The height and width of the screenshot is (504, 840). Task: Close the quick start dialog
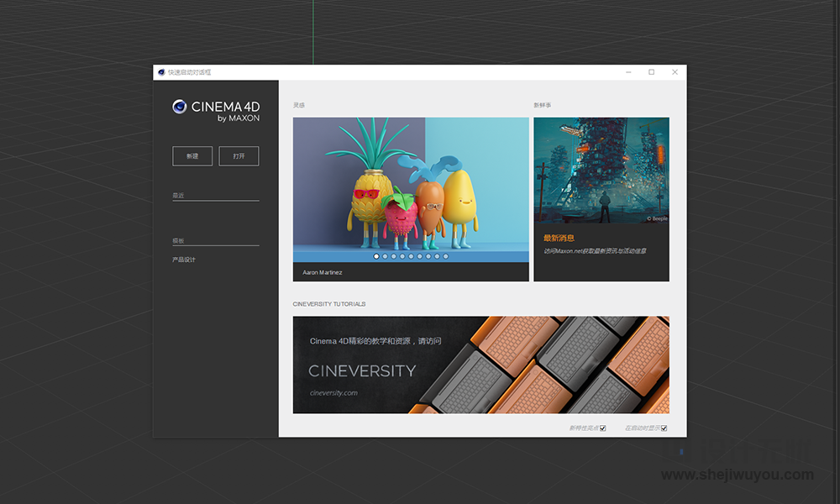click(x=675, y=72)
